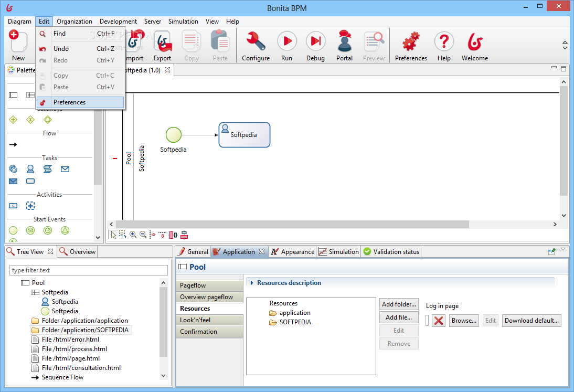Pick the exclusive gateway (X diamond) in palette

click(x=30, y=120)
